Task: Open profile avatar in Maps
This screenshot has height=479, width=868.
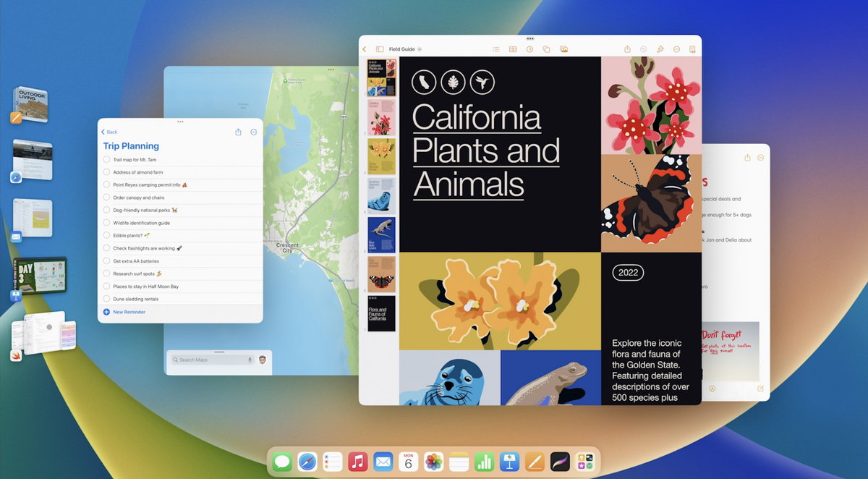Action: click(x=263, y=360)
